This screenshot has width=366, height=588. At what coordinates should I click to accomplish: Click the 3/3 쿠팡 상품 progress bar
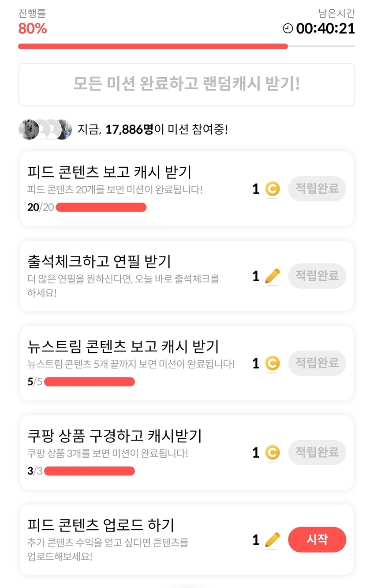click(89, 471)
